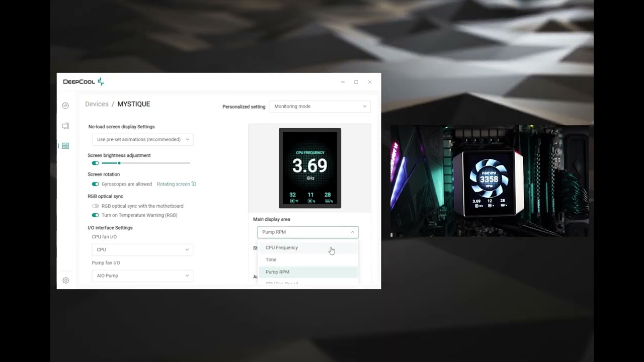Open the AIO Pump dropdown
Viewport: 644px width, 362px height.
click(142, 276)
